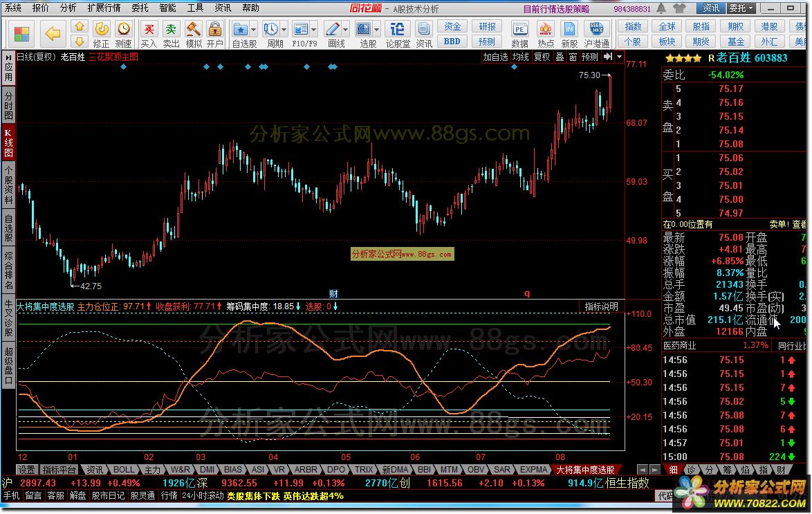Collapse the side panel arrow in chart header
812x514 pixels.
coord(608,57)
